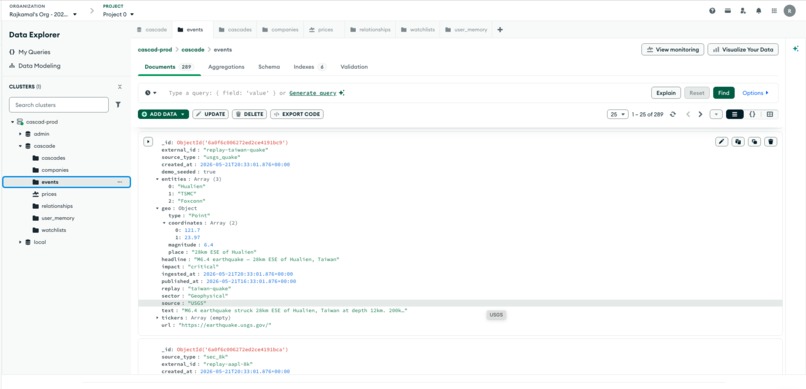Select the cascades collection in the sidebar

point(53,158)
